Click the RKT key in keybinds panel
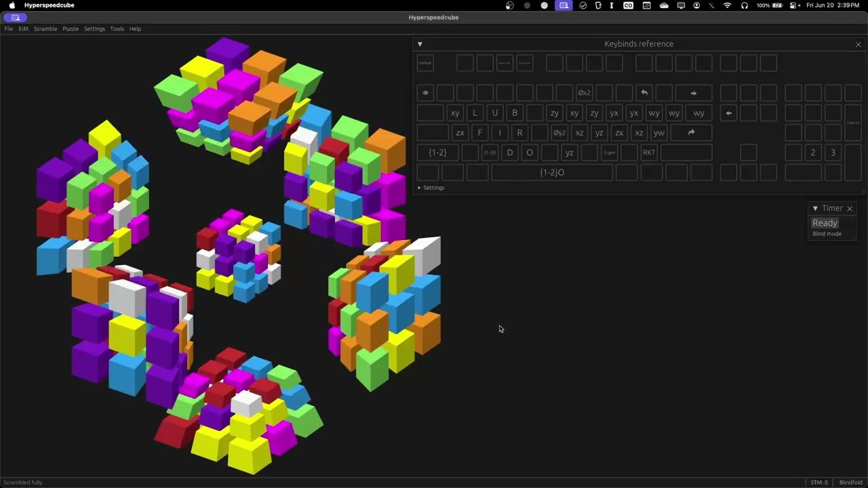The width and height of the screenshot is (868, 488). 649,152
